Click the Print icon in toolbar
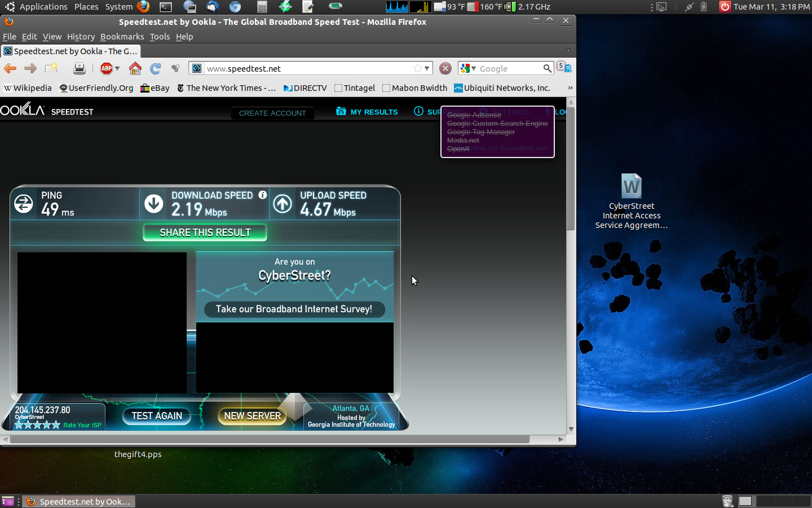The width and height of the screenshot is (812, 508). tap(80, 68)
